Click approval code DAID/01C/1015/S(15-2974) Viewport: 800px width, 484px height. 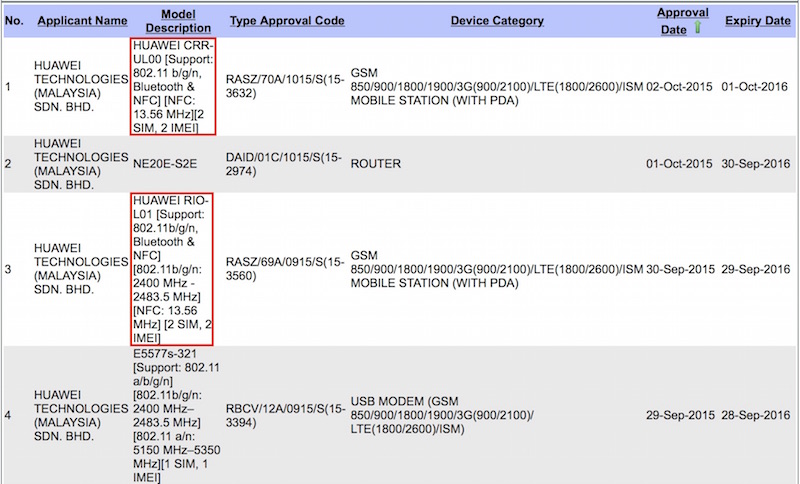pos(284,164)
